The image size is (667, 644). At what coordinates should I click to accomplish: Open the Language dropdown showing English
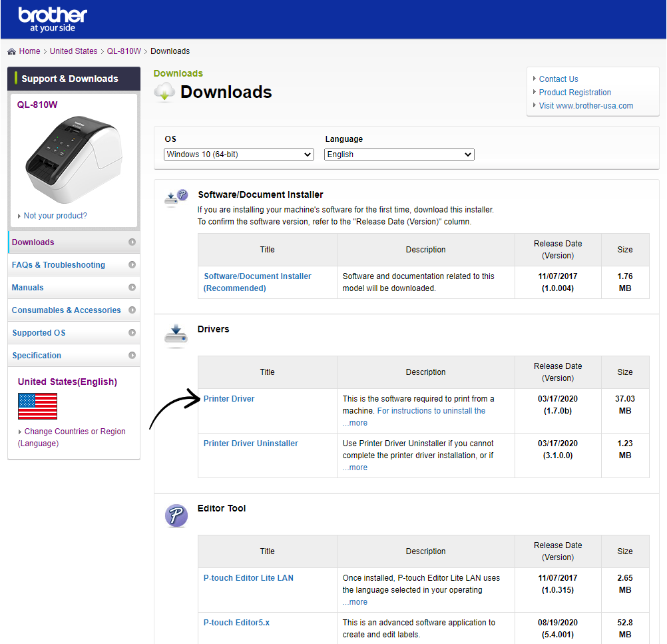[399, 155]
